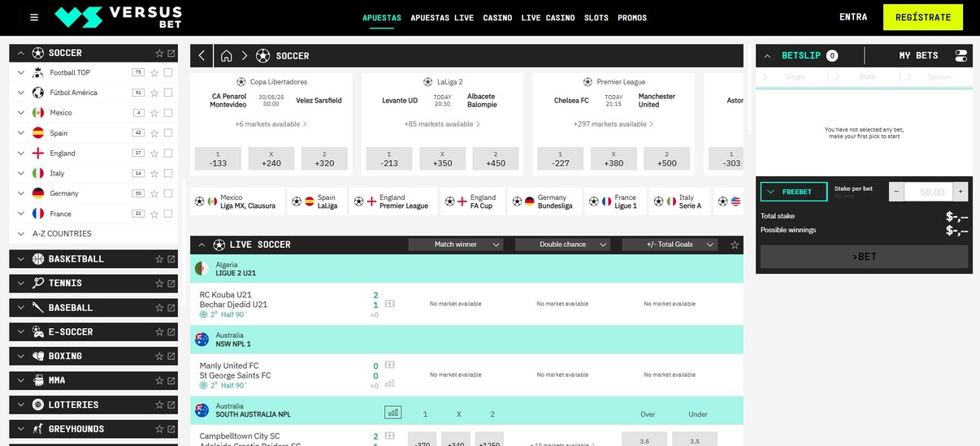Screen dimensions: 980x446
Task: Favorite the Basketball section star
Action: 159,259
